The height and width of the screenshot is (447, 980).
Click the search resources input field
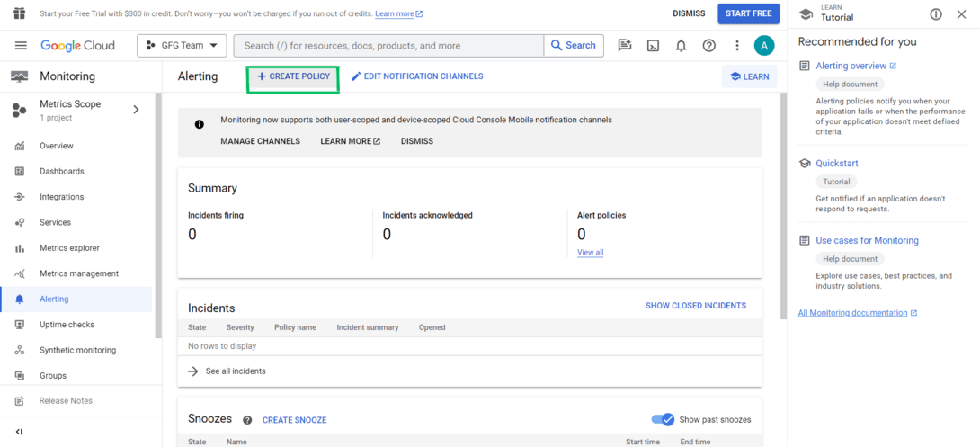pyautogui.click(x=388, y=46)
